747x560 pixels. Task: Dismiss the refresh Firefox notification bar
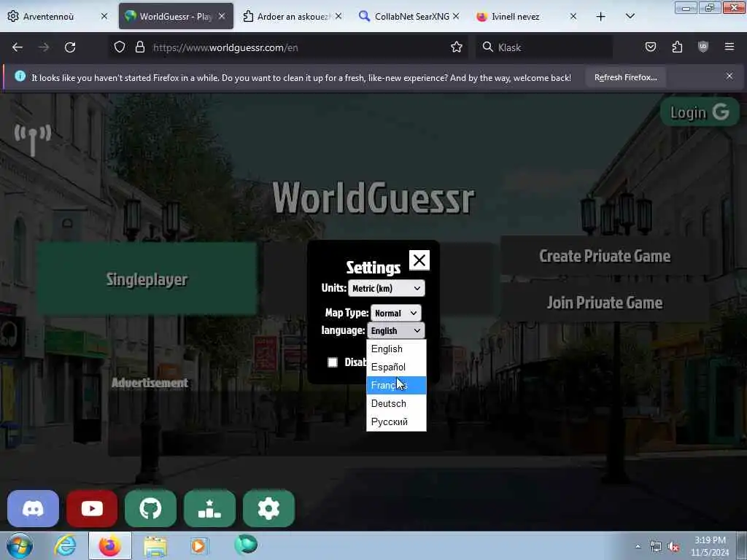[729, 76]
